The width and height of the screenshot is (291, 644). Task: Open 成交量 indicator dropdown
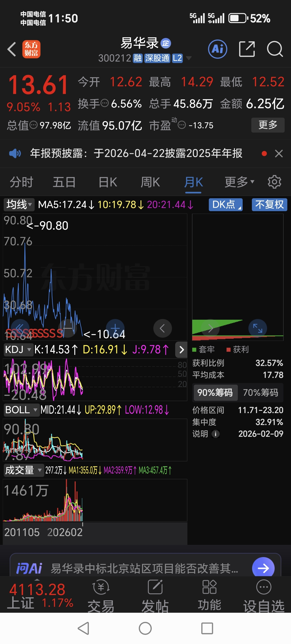[x=24, y=470]
